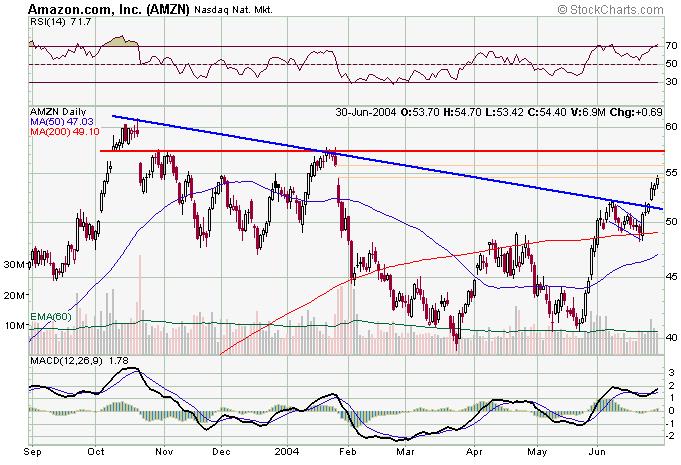Screen dimensions: 681x465
Task: Click the 'EMA(60)' volume label
Action: pos(51,317)
